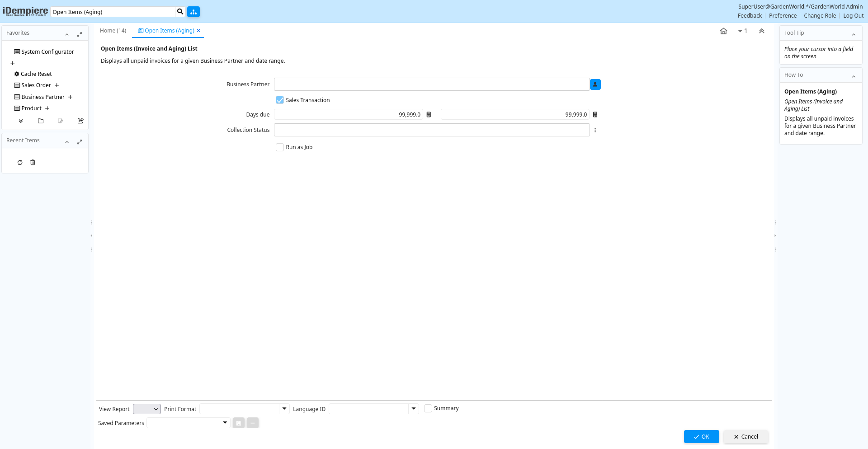Click the folder icon in Favorites toolbar

point(41,121)
